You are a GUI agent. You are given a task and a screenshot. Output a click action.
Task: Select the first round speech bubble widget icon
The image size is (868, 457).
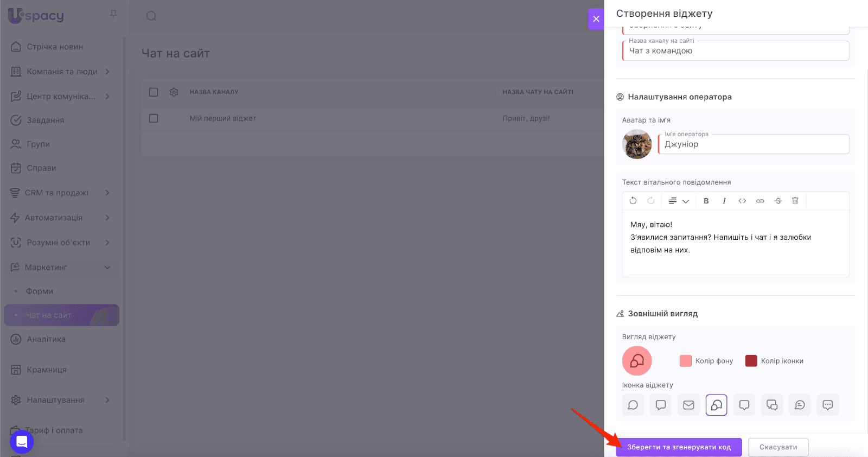click(633, 405)
